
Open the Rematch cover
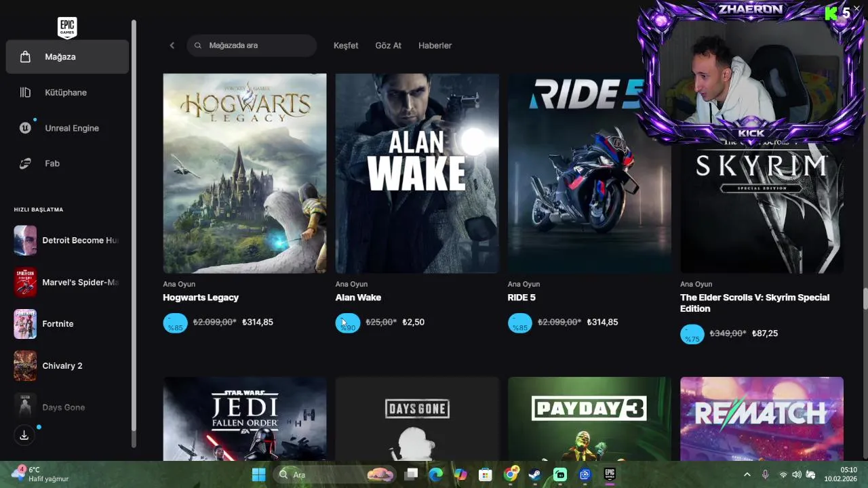(762, 419)
